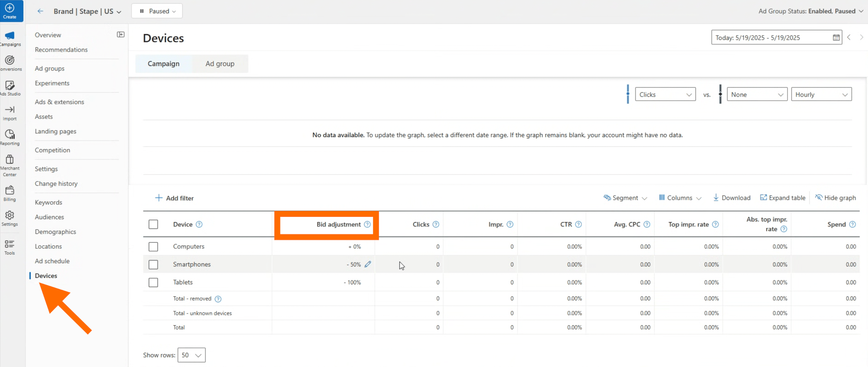Open the Clicks metric dropdown
Image resolution: width=868 pixels, height=367 pixels.
tap(665, 94)
